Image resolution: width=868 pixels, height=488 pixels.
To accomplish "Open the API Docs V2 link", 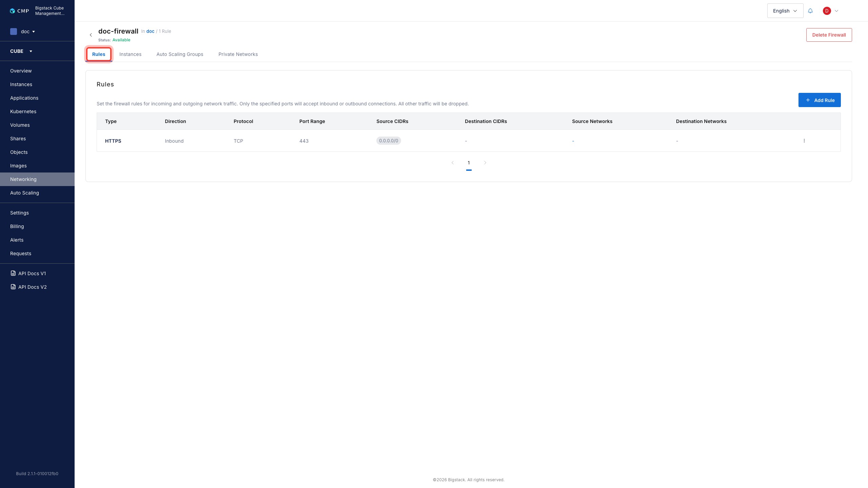I will (33, 287).
